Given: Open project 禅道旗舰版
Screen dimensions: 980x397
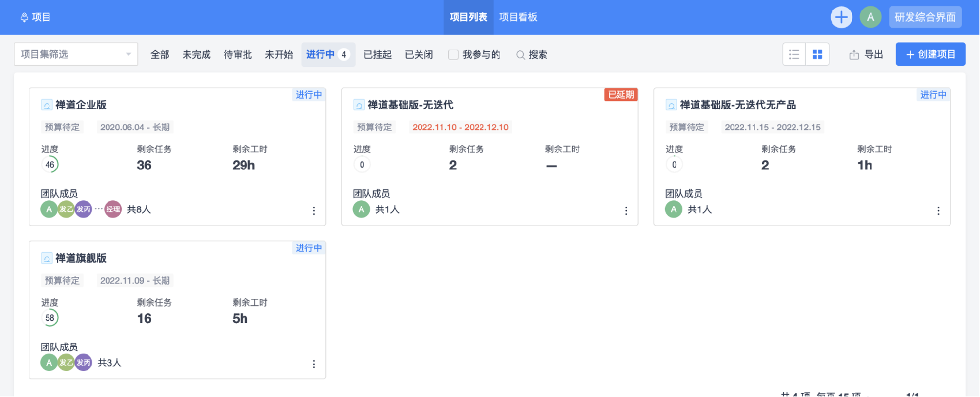Looking at the screenshot, I should point(81,259).
